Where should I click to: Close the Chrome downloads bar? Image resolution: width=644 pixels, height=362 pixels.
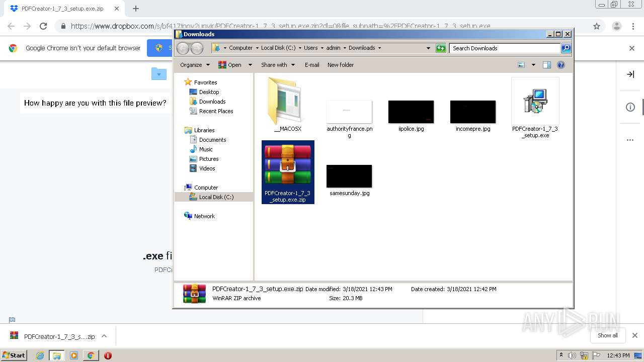point(635,335)
